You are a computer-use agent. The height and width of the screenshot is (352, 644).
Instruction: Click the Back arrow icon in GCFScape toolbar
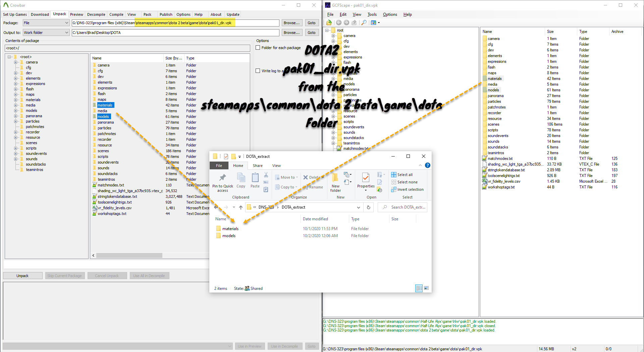339,23
